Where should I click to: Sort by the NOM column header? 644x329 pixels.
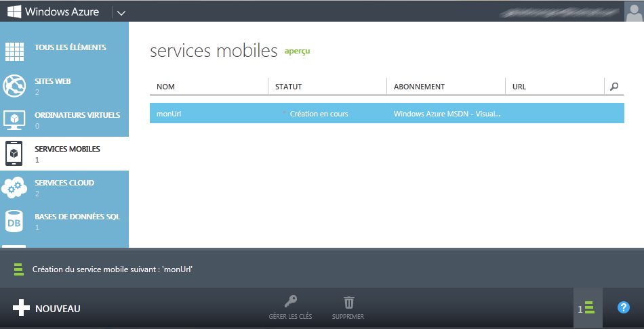165,87
